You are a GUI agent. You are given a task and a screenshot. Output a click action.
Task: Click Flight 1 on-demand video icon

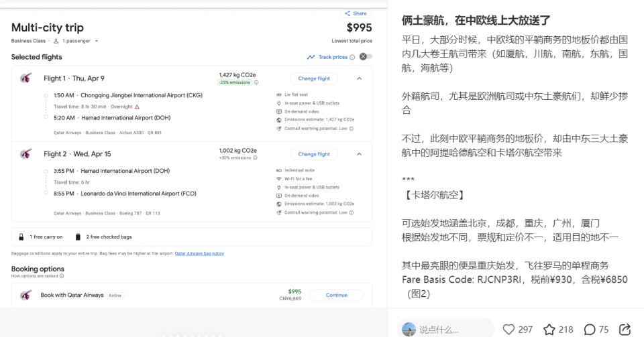tap(279, 111)
